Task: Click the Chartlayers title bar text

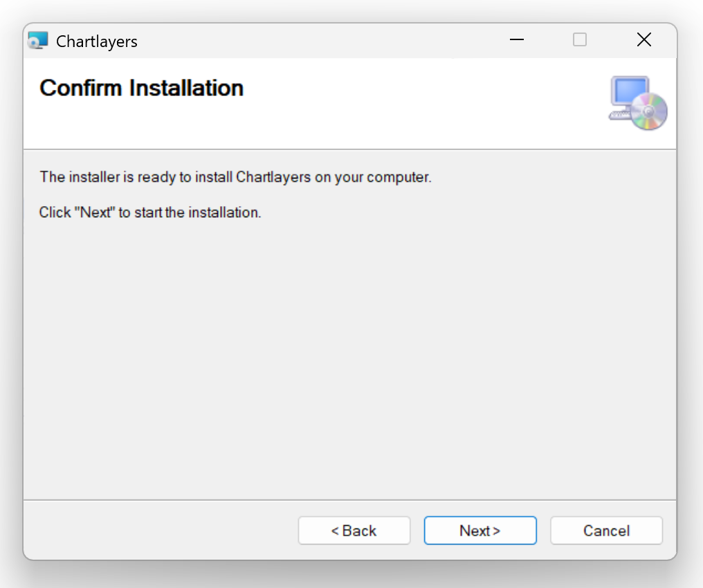Action: click(97, 42)
